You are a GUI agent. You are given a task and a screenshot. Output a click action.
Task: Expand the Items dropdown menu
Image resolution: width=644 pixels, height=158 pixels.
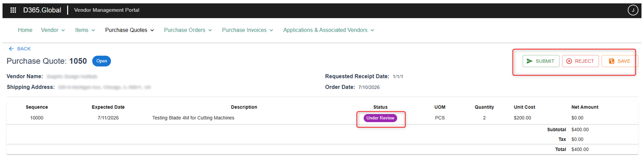click(x=85, y=30)
